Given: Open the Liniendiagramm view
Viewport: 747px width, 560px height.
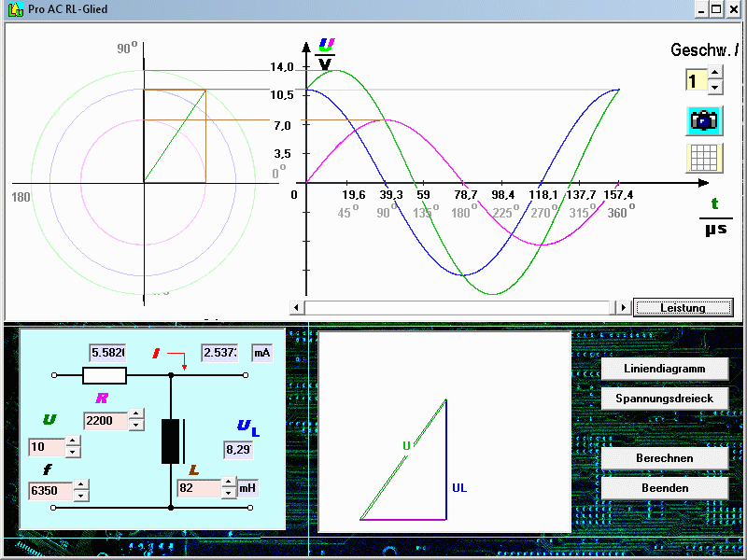Looking at the screenshot, I should (x=665, y=369).
